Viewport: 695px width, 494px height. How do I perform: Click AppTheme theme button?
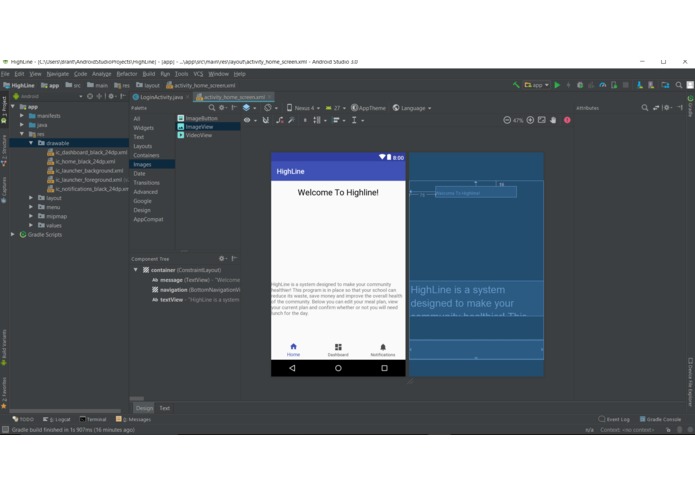(368, 108)
